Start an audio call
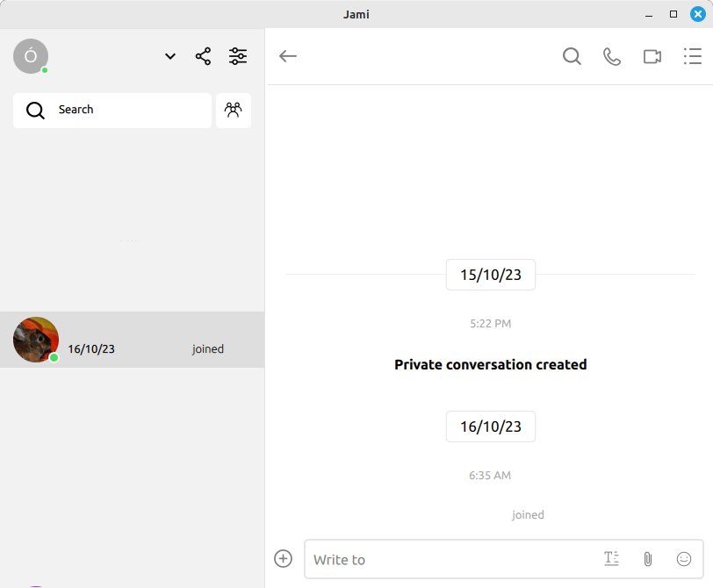The height and width of the screenshot is (588, 713). pyautogui.click(x=612, y=57)
